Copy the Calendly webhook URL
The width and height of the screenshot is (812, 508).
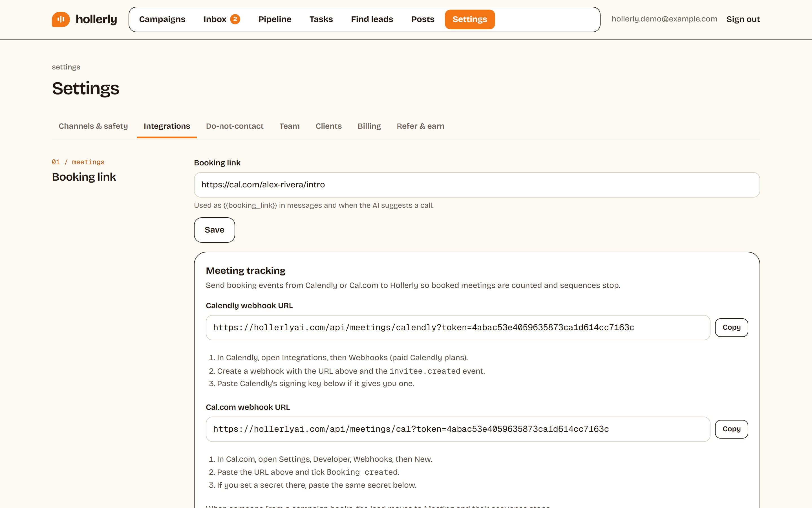point(731,328)
